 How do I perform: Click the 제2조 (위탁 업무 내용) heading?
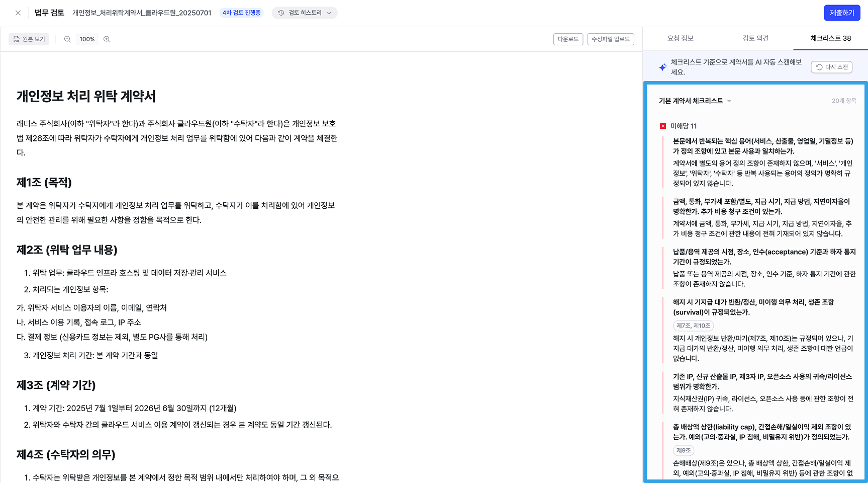(x=67, y=250)
